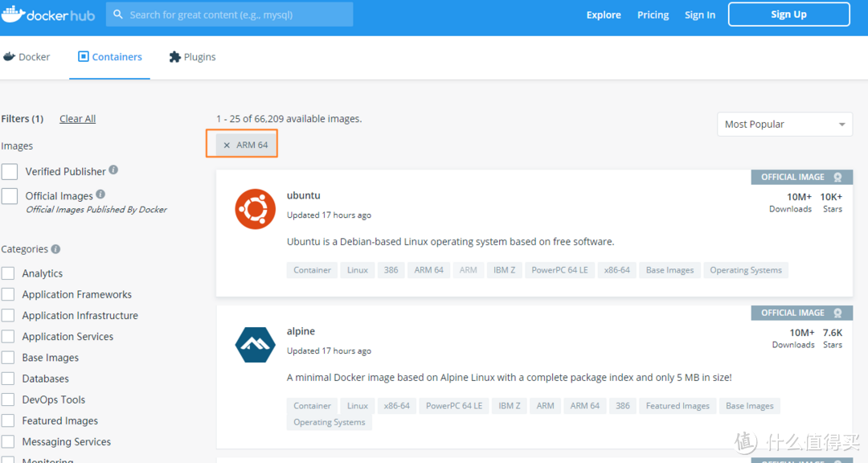Check the Application Frameworks category
This screenshot has width=868, height=463.
point(8,294)
